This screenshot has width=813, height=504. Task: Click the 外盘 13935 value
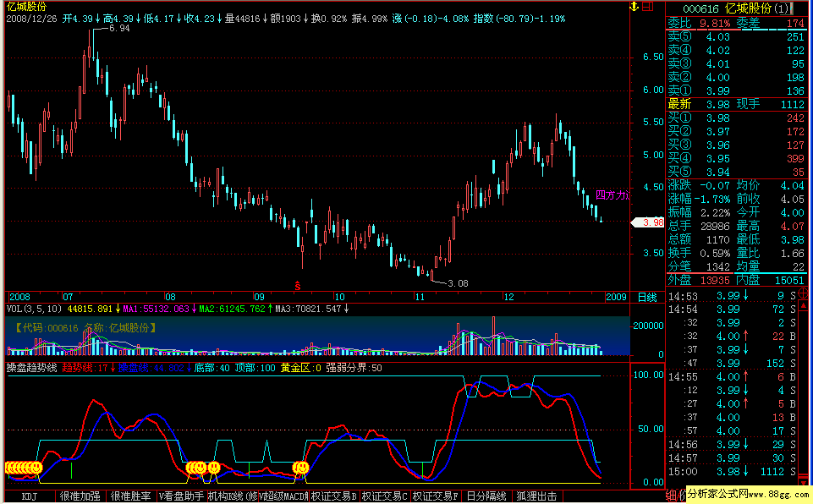coord(715,281)
